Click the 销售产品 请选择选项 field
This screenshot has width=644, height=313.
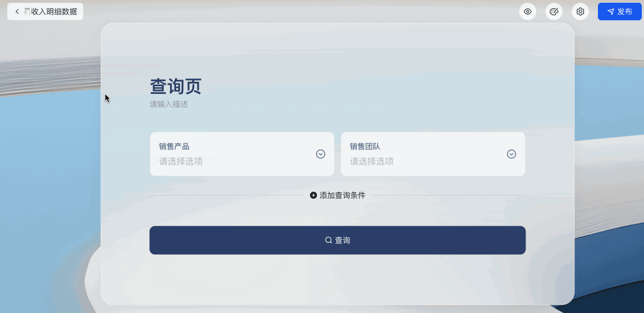[242, 154]
